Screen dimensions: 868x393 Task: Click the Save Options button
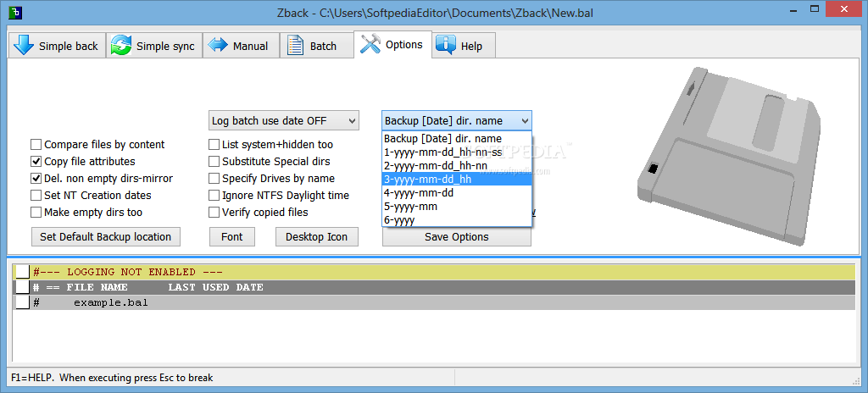(457, 237)
